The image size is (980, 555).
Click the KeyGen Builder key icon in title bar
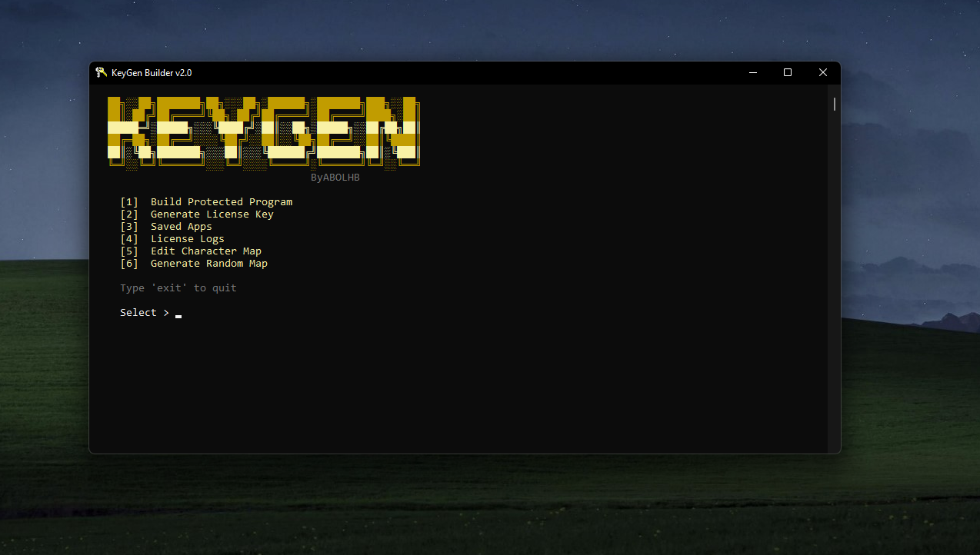pyautogui.click(x=101, y=72)
